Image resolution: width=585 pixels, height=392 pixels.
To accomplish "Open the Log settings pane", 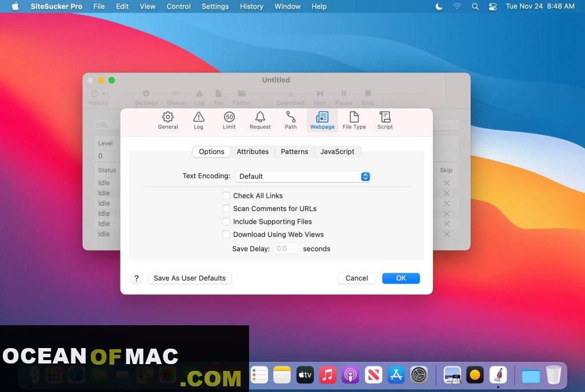I will tap(198, 120).
